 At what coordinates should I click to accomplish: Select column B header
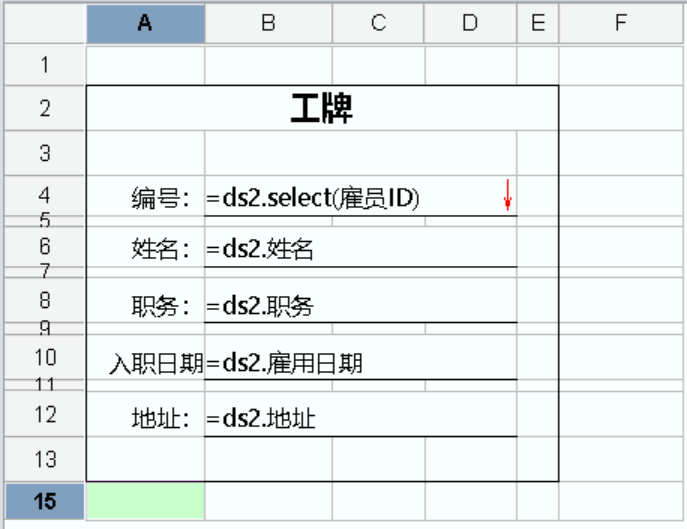pos(268,24)
